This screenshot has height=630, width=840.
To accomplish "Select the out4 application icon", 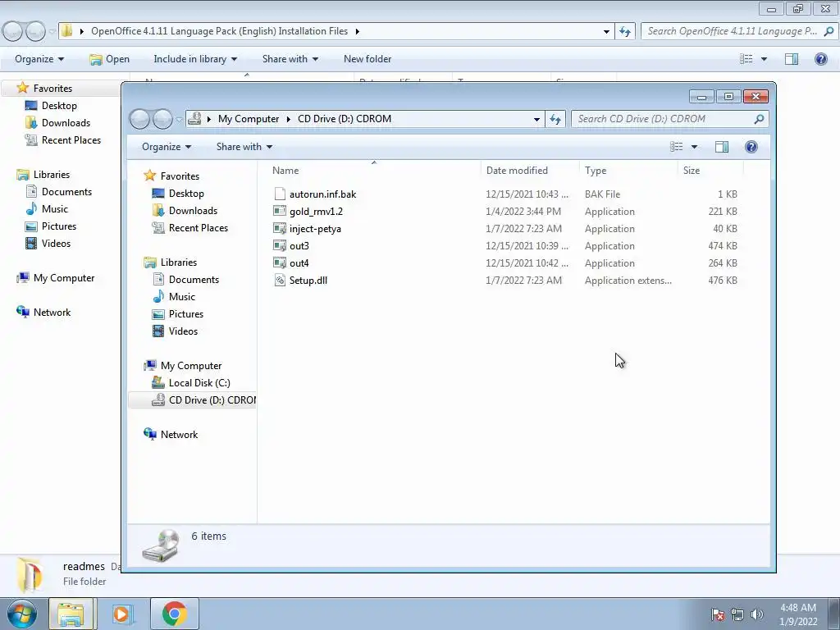I will pos(280,263).
